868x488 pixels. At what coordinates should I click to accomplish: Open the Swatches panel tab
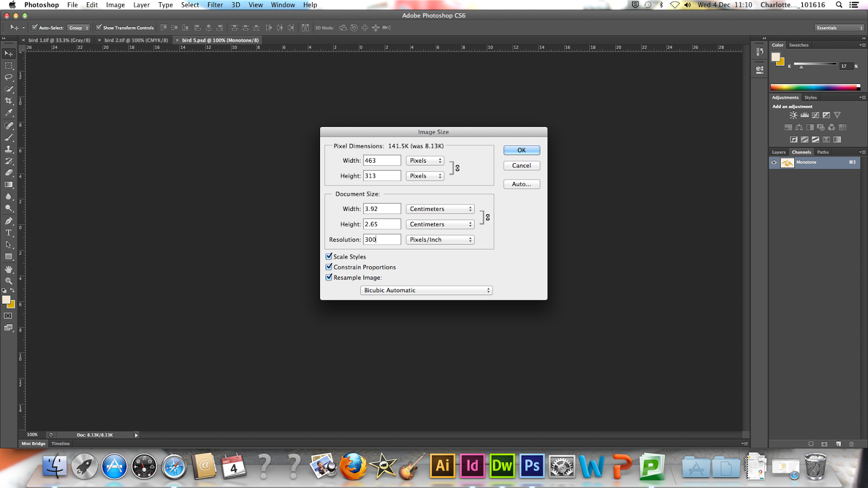click(799, 45)
